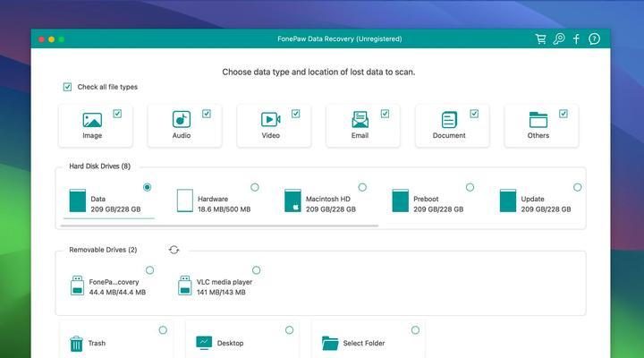Select the Preboot drive radio button
644x358 pixels.
click(x=470, y=187)
